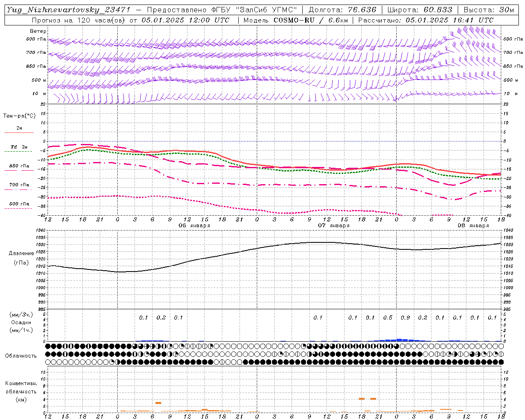525x420 pixels.
Task: Select the 07 января date label
Action: pos(333,226)
